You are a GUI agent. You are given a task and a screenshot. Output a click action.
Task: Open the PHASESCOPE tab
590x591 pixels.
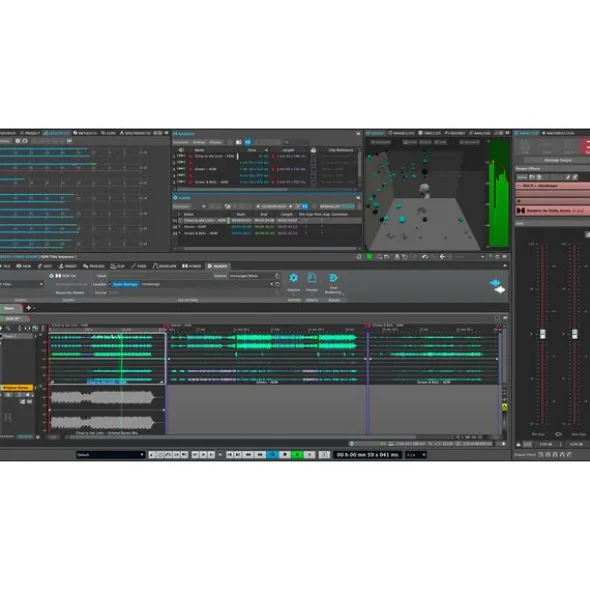point(402,133)
